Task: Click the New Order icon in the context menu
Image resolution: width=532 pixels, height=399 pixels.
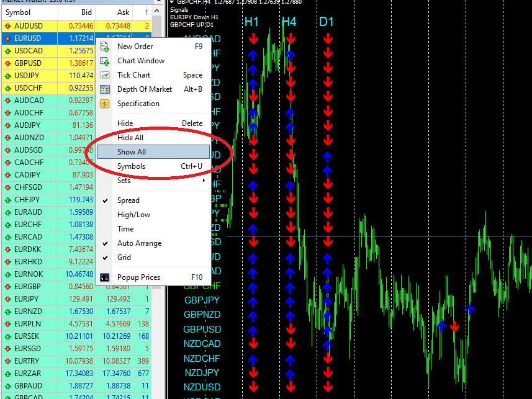Action: (x=106, y=46)
